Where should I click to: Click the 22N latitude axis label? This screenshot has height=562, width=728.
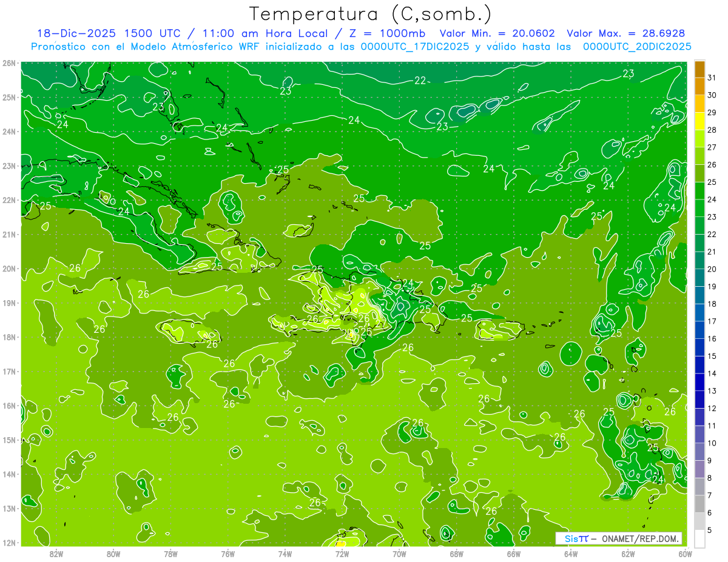coord(9,200)
